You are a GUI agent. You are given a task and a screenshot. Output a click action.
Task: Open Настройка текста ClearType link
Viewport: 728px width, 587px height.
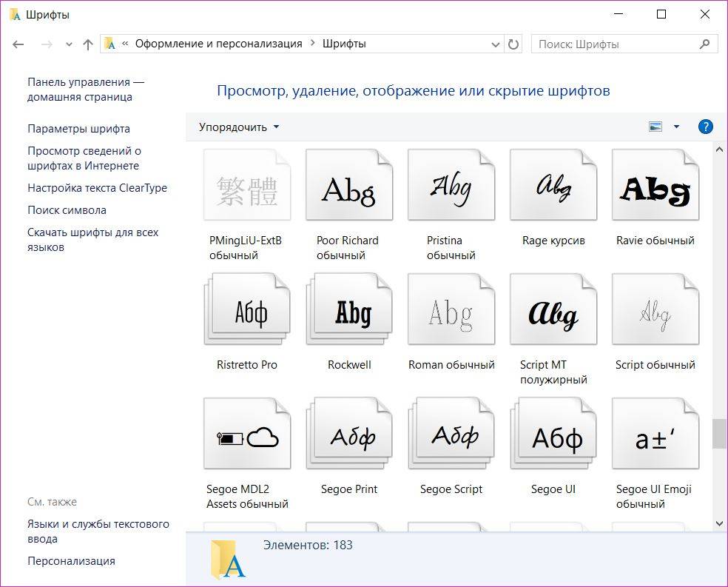(97, 188)
